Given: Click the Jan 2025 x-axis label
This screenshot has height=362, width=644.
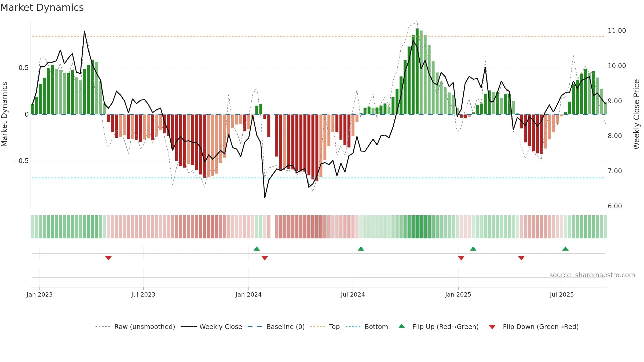Looking at the screenshot, I should point(458,294).
